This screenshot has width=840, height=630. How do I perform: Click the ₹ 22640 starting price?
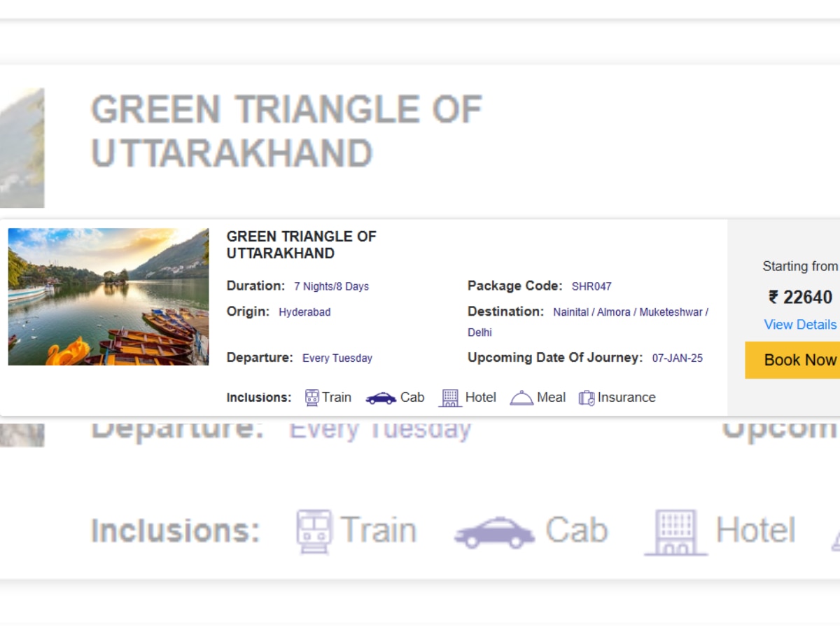pos(800,297)
